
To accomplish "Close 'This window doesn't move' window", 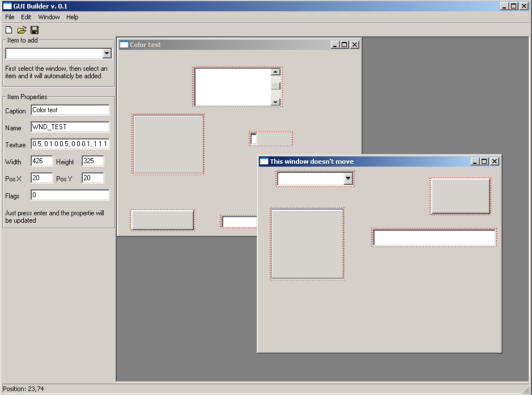I will pyautogui.click(x=495, y=161).
